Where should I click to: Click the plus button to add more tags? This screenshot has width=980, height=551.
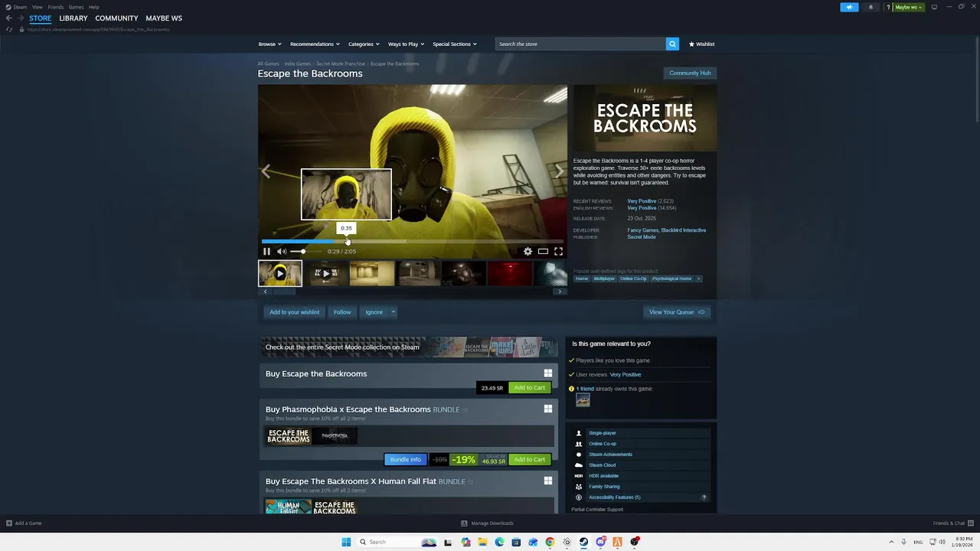click(x=698, y=279)
